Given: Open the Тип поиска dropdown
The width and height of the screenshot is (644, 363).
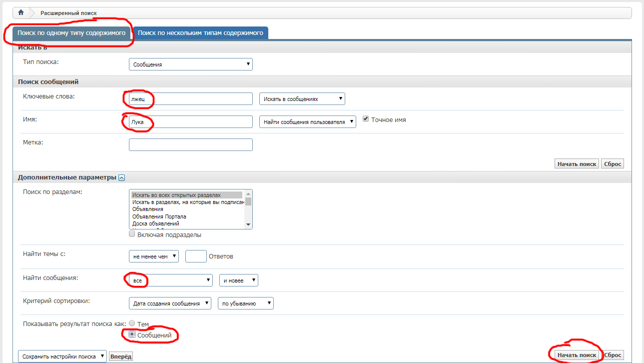Looking at the screenshot, I should pos(191,64).
